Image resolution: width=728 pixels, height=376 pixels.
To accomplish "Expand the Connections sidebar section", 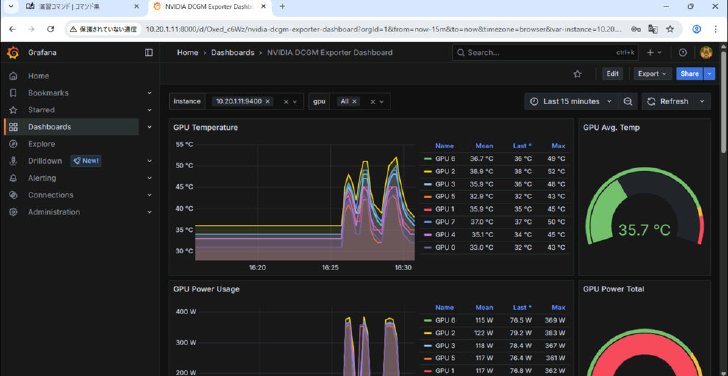I will tap(150, 195).
